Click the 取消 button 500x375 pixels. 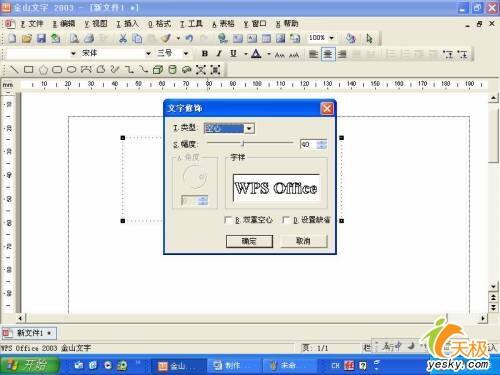[x=303, y=241]
